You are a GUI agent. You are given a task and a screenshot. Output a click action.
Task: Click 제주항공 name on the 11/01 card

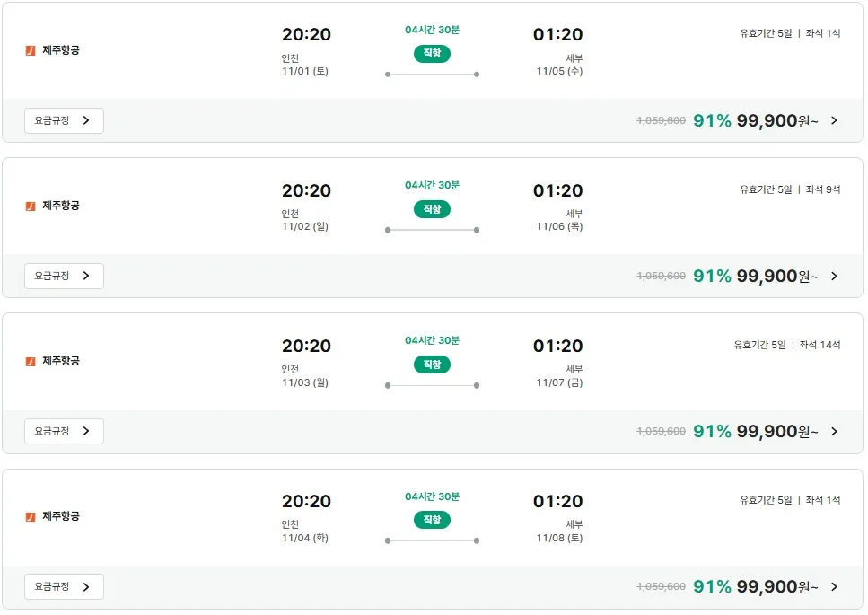[61, 50]
